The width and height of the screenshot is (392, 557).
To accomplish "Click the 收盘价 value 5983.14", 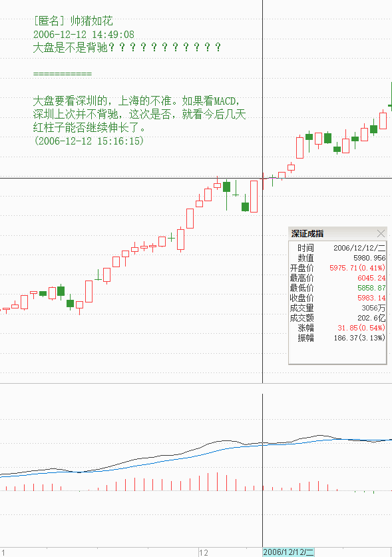I will coord(371,298).
